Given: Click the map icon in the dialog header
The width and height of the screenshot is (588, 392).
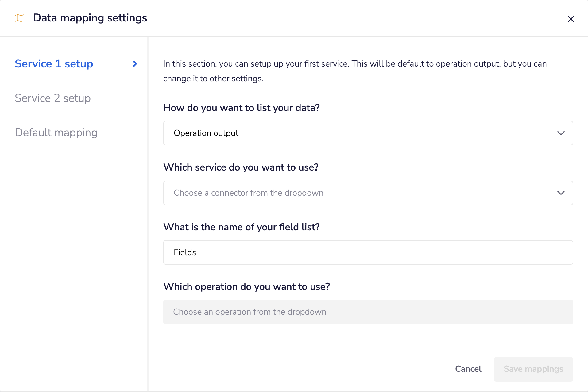Looking at the screenshot, I should tap(19, 18).
